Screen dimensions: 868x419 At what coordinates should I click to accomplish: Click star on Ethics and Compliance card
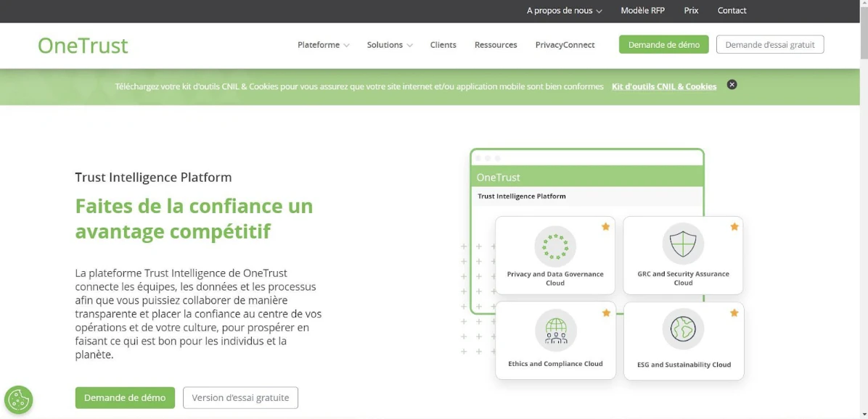606,313
